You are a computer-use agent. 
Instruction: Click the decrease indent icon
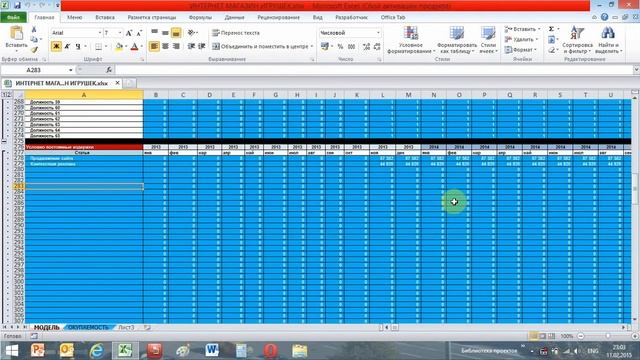click(191, 46)
